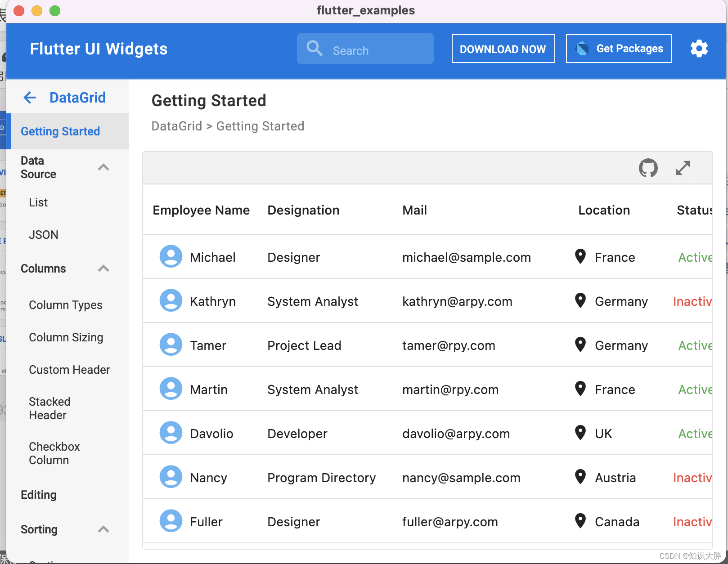Collapse the Data Source section
Viewport: 728px width, 564px height.
pos(103,167)
